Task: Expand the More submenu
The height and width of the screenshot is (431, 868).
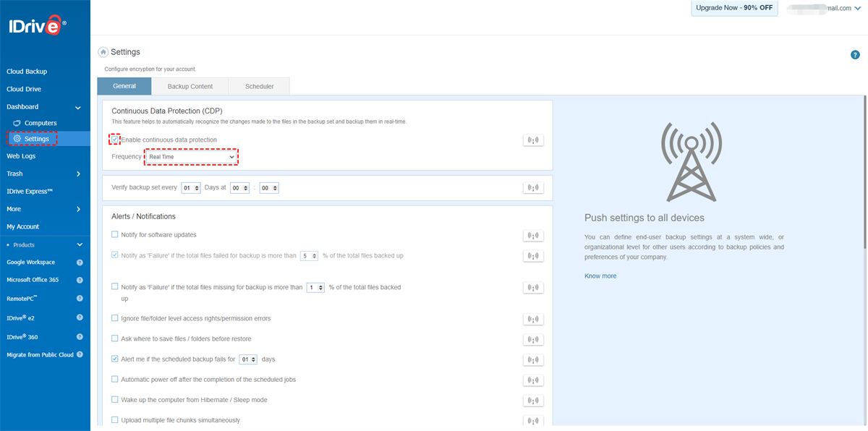Action: [78, 209]
